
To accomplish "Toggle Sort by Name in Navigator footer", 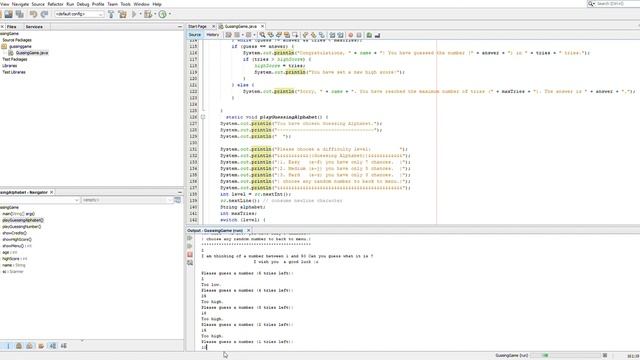I will tap(53, 346).
